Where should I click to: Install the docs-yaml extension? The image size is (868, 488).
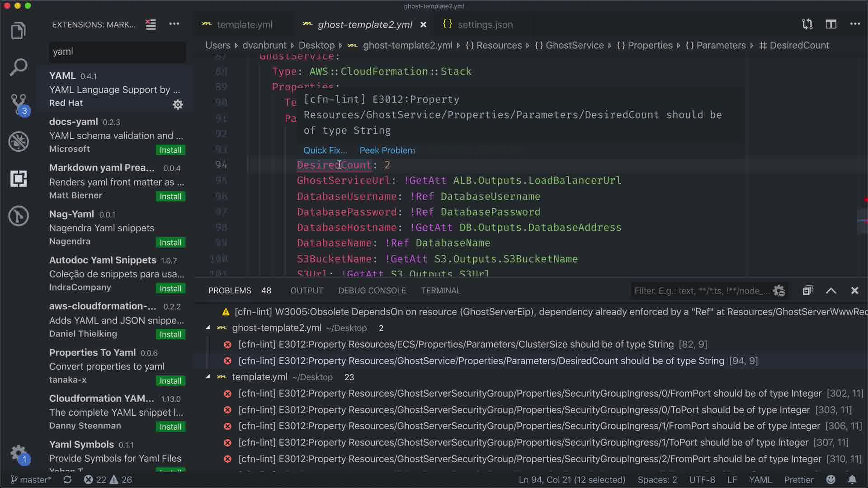[170, 150]
